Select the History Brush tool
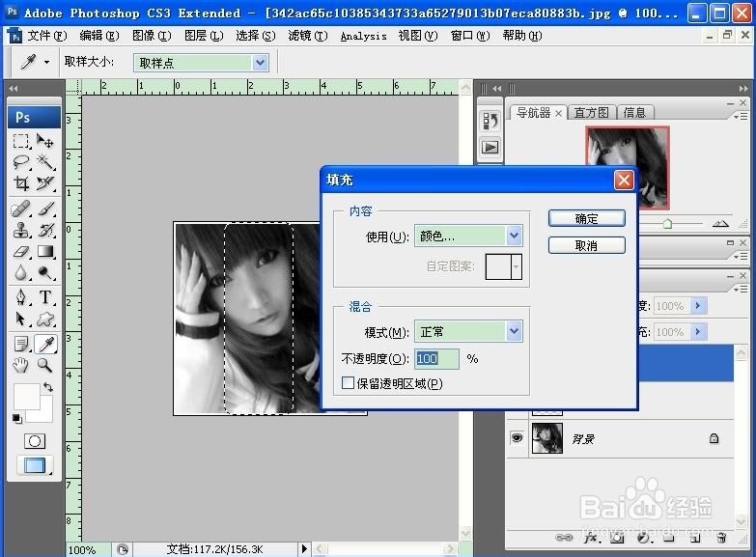The image size is (756, 557). point(45,230)
